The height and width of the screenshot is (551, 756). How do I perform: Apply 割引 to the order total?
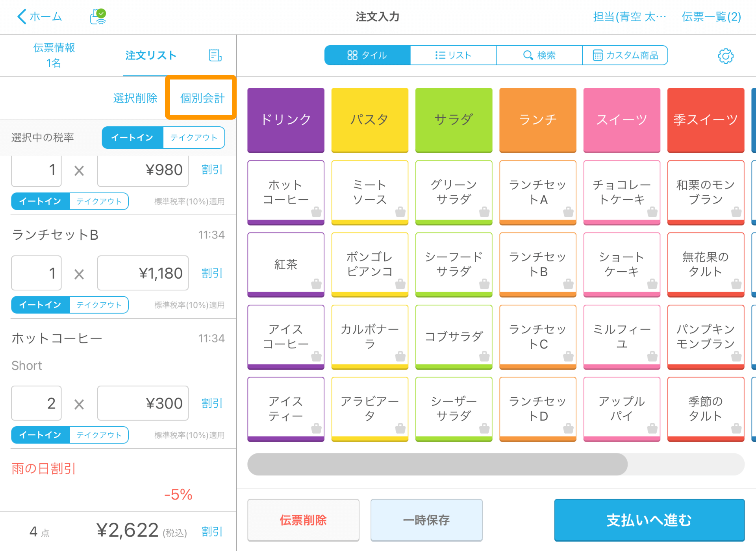pos(212,532)
